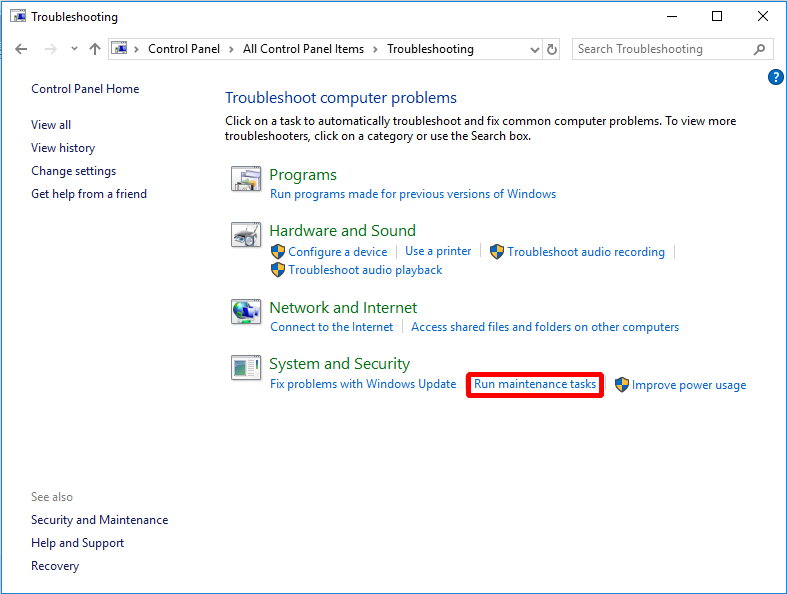Click the Troubleshooting window title icon
This screenshot has height=594, width=787.
[x=18, y=16]
